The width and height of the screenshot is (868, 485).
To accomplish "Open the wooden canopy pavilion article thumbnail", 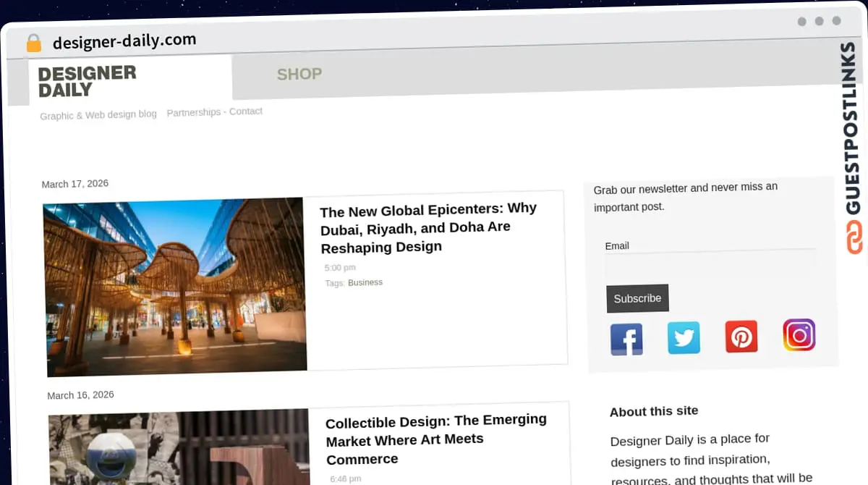I will [x=174, y=287].
